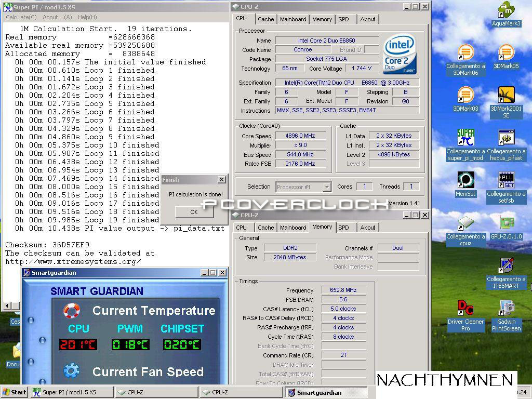Viewport: 532px width, 399px height.
Task: Click the Super PI title bar icon
Action: [7, 7]
